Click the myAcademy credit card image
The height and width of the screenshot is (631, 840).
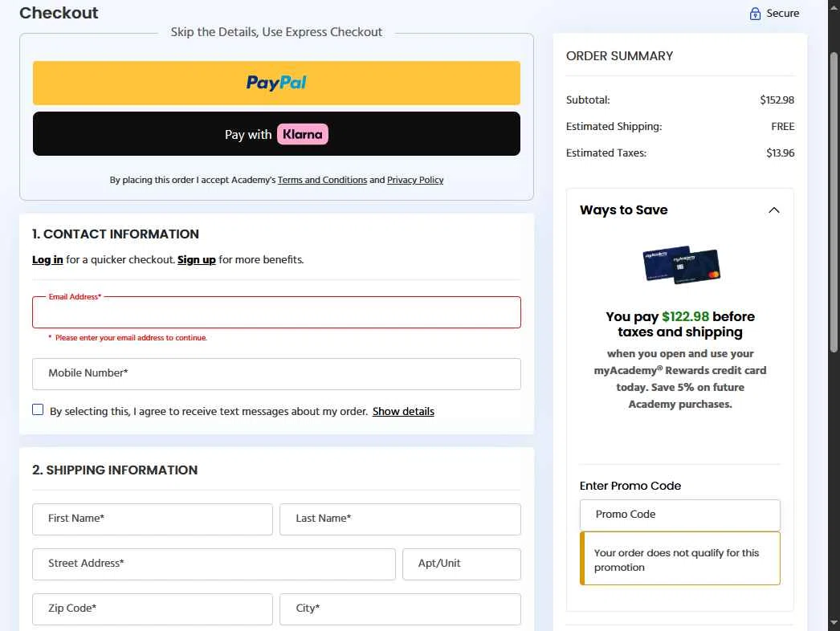pyautogui.click(x=681, y=264)
